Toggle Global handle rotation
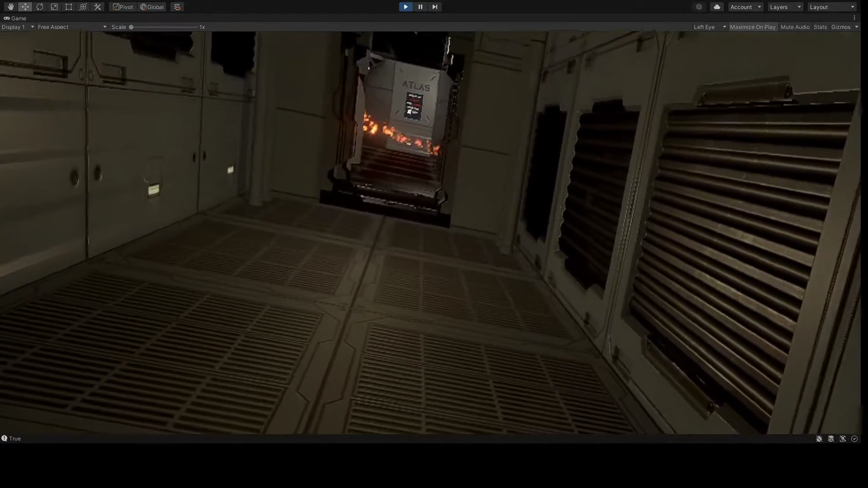This screenshot has width=868, height=488. tap(152, 7)
